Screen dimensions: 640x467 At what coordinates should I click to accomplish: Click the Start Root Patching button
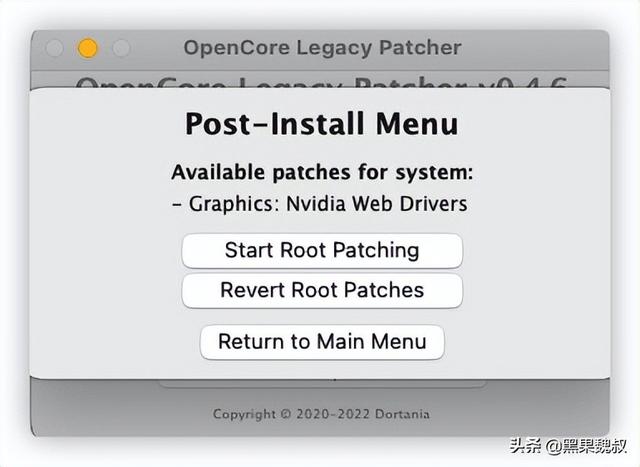point(322,251)
